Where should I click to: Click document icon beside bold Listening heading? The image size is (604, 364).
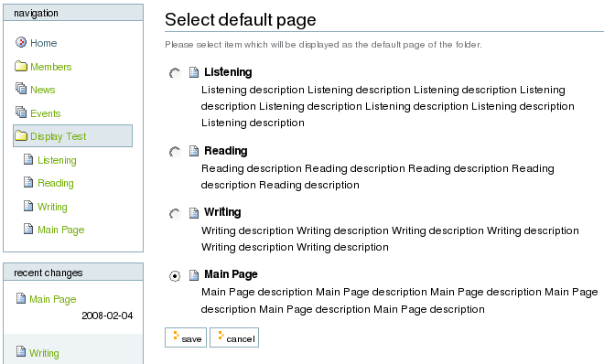(x=194, y=72)
